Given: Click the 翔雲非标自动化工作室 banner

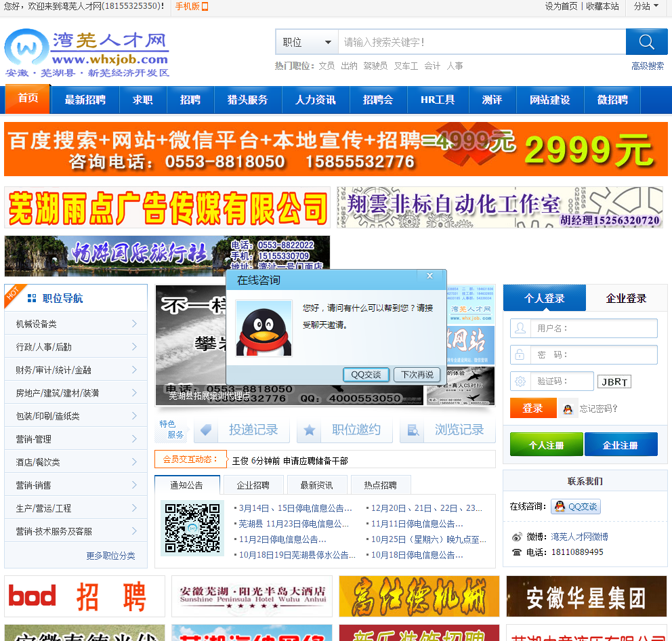Looking at the screenshot, I should point(500,207).
